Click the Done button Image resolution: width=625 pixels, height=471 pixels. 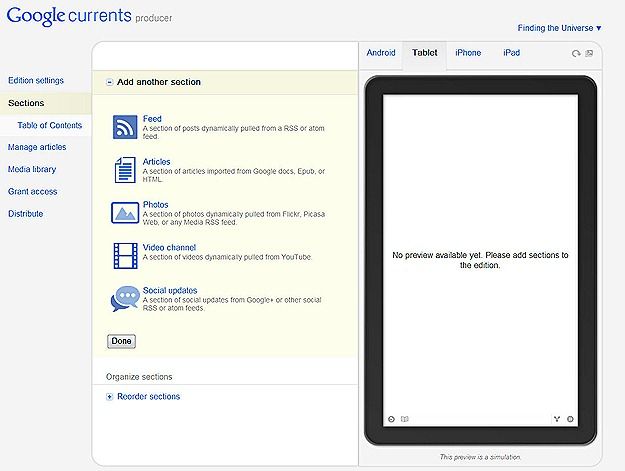point(121,341)
